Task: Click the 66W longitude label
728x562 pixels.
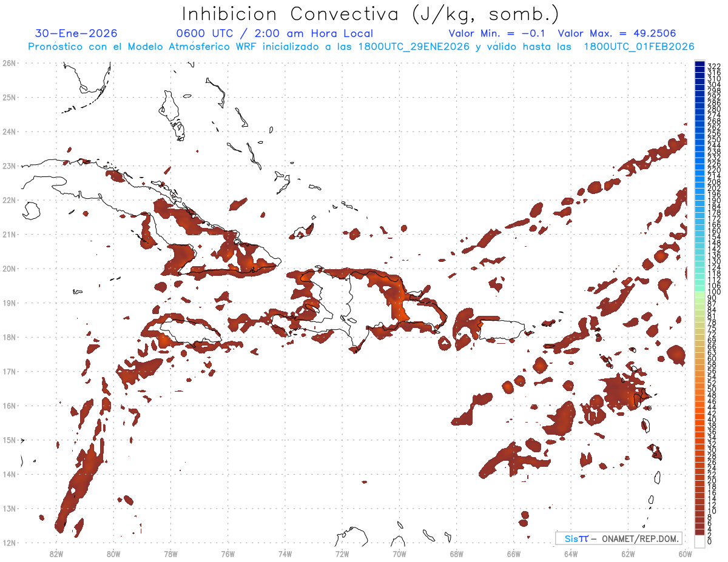Action: pyautogui.click(x=513, y=554)
